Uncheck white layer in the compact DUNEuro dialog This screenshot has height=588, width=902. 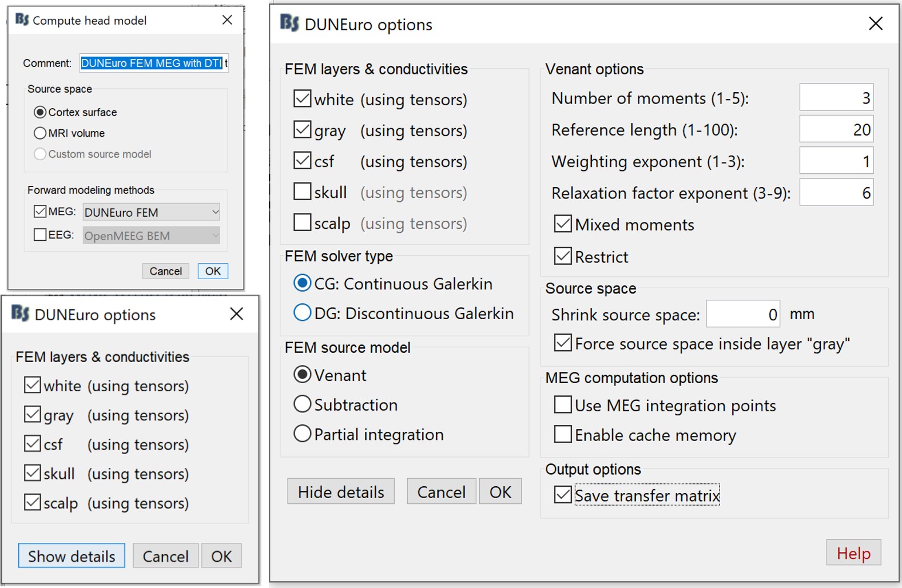33,385
